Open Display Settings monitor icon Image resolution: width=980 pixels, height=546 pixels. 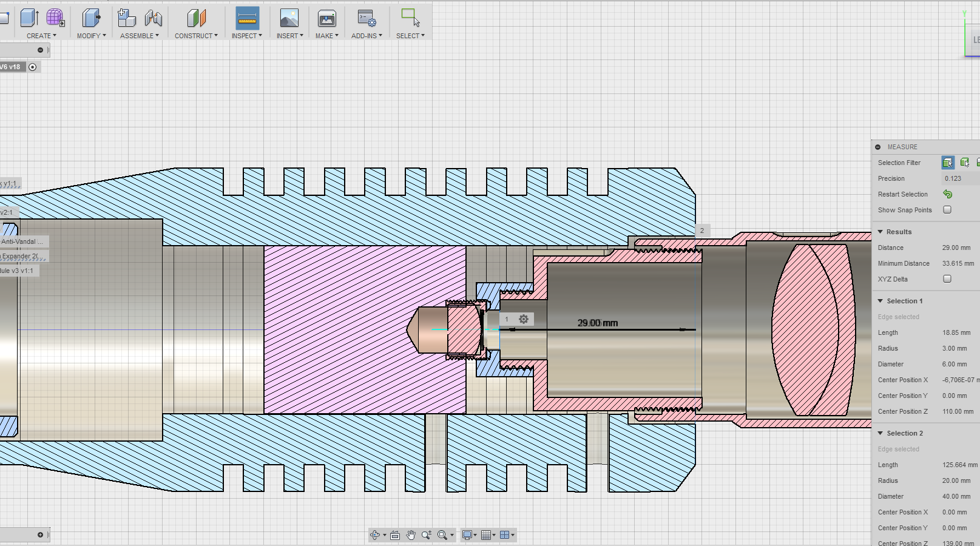pyautogui.click(x=467, y=535)
